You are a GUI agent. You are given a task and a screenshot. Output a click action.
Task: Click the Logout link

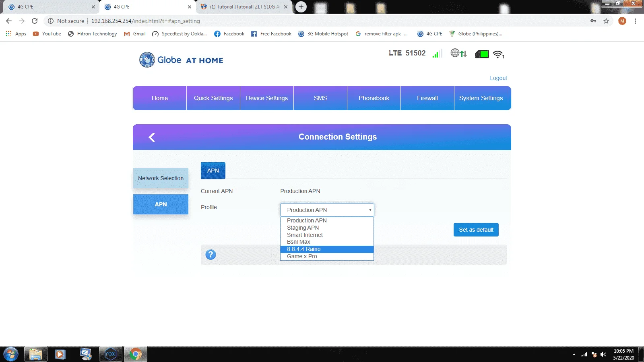(498, 78)
